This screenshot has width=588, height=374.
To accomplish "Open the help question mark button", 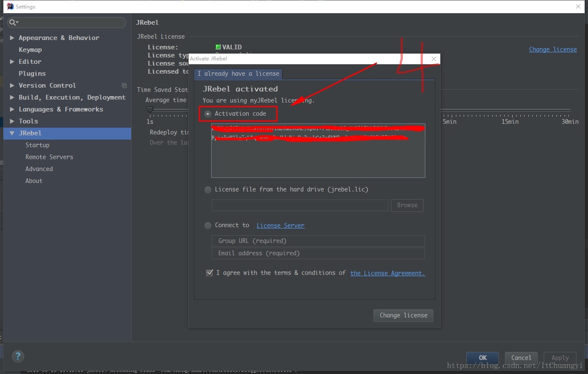I will click(18, 356).
